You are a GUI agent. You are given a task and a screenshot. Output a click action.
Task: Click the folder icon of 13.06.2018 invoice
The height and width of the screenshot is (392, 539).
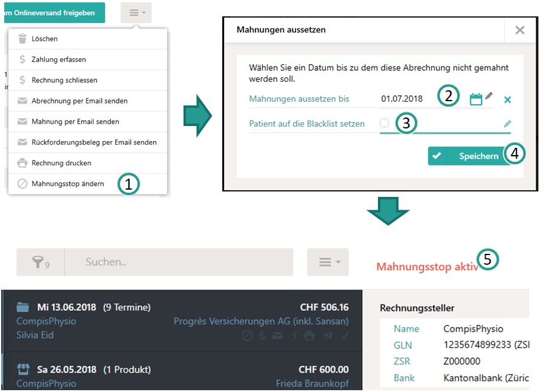click(22, 308)
